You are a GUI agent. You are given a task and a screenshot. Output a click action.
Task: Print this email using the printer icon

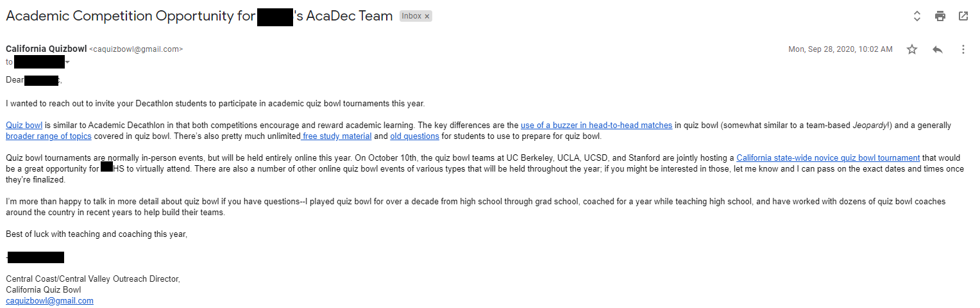coord(940,16)
